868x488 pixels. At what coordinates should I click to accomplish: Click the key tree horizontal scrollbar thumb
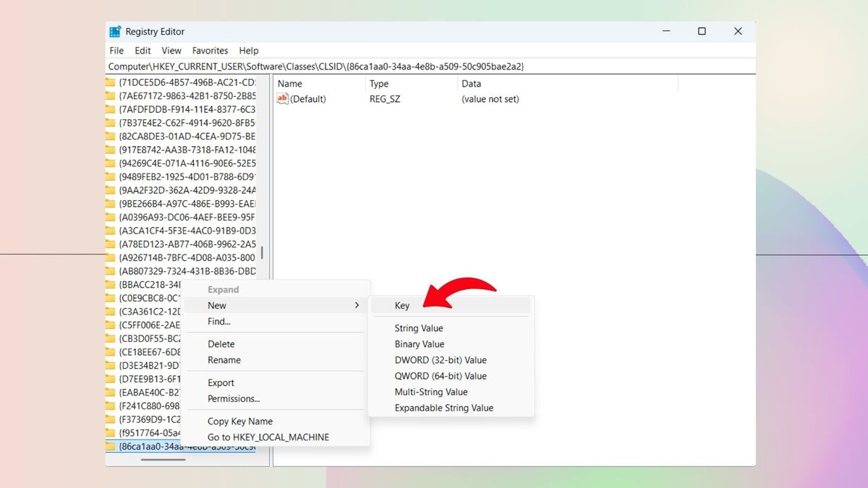pyautogui.click(x=163, y=459)
